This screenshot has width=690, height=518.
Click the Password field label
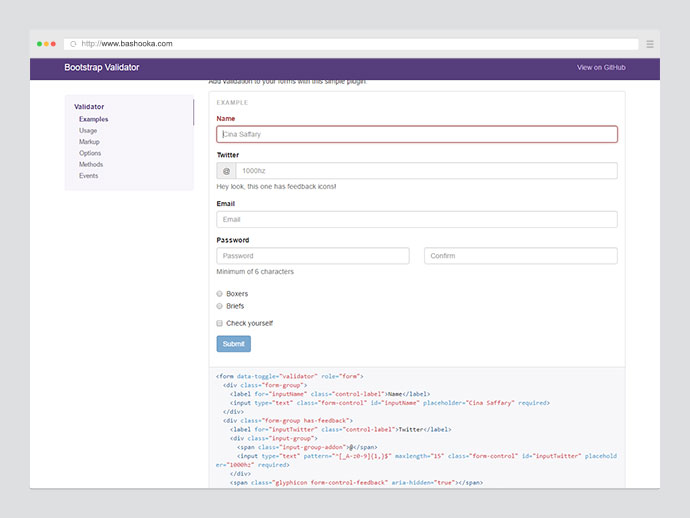click(232, 240)
